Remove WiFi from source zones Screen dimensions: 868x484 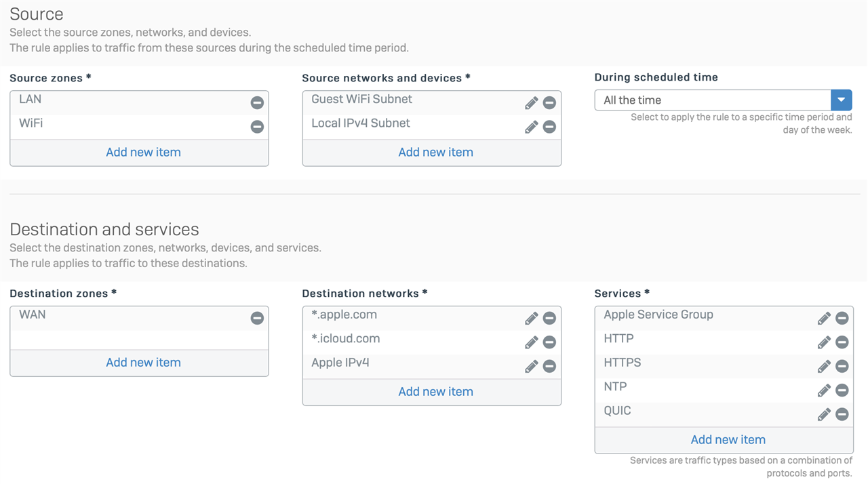pos(257,127)
